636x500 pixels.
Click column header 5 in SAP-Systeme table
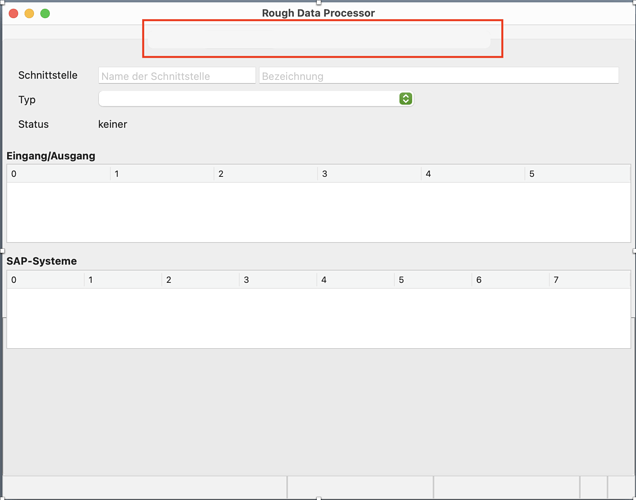(433, 280)
